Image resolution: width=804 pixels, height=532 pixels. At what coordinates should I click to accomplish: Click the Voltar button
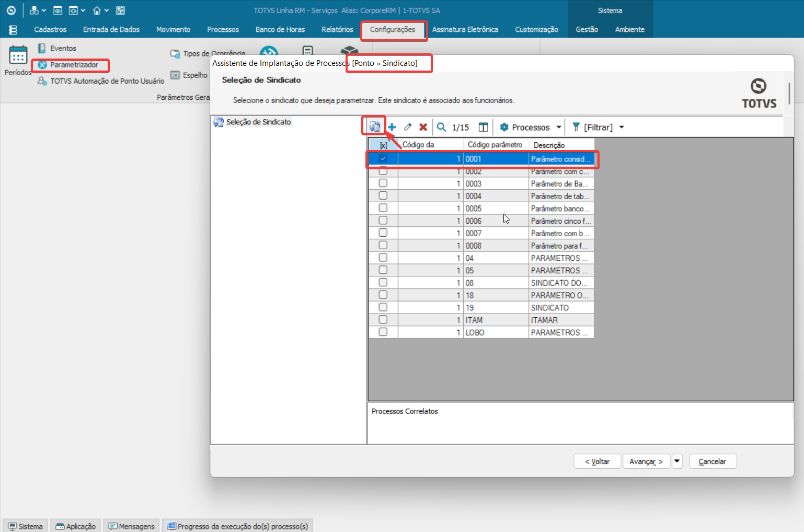(597, 461)
